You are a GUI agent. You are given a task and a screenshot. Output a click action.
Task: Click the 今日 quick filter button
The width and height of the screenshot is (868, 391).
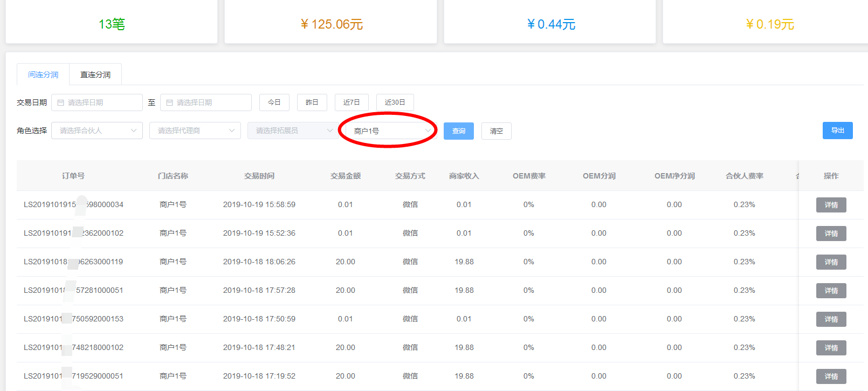(274, 102)
